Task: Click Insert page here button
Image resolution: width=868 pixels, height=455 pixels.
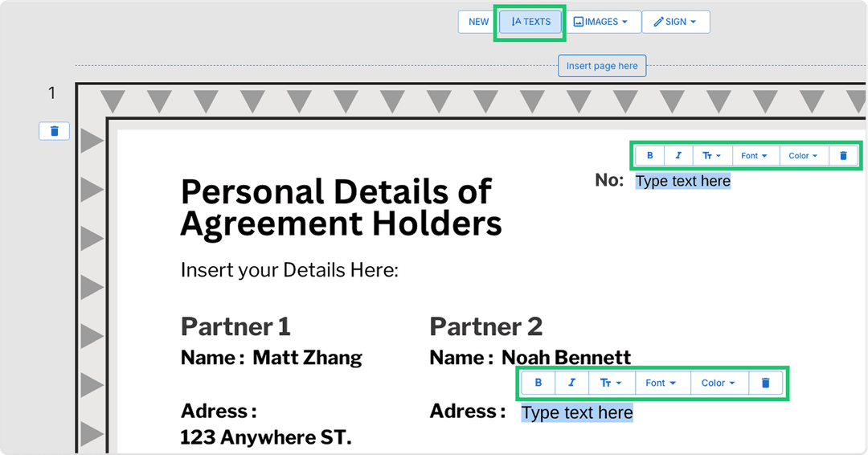Action: [602, 66]
